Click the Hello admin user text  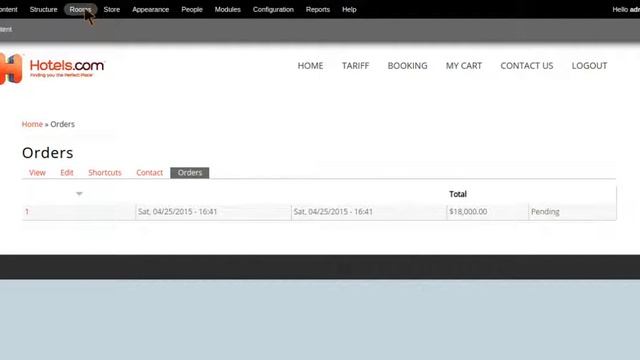point(626,9)
